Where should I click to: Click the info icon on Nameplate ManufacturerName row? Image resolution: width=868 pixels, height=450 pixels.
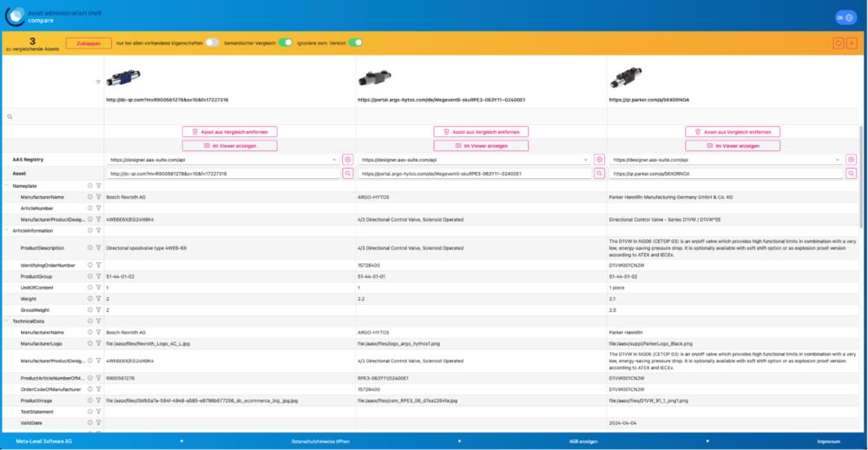pos(90,197)
